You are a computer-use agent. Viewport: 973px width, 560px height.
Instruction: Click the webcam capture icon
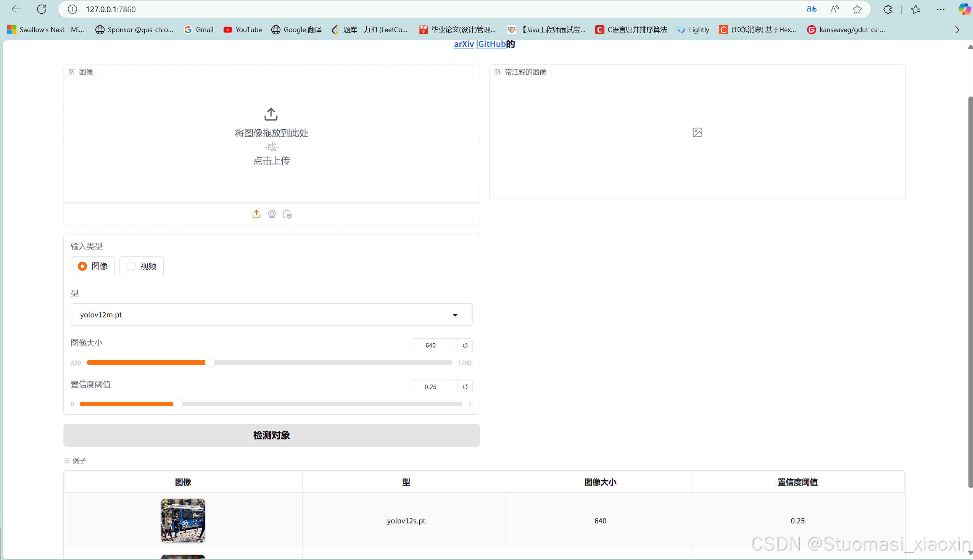point(272,214)
